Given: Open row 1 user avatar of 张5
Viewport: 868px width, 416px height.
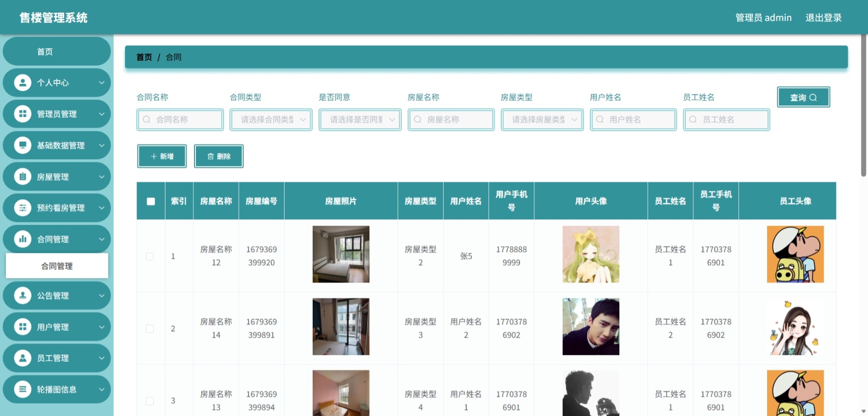Looking at the screenshot, I should 591,254.
